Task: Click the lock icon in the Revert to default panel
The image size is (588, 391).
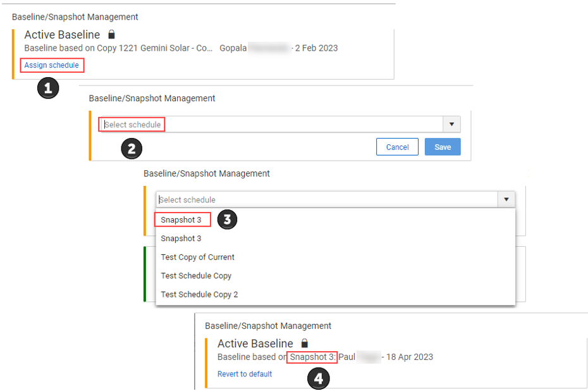Action: point(305,344)
